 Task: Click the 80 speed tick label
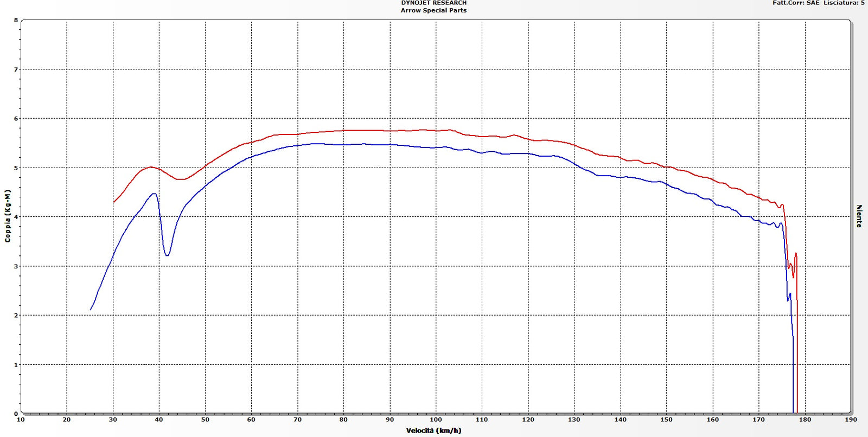[343, 420]
